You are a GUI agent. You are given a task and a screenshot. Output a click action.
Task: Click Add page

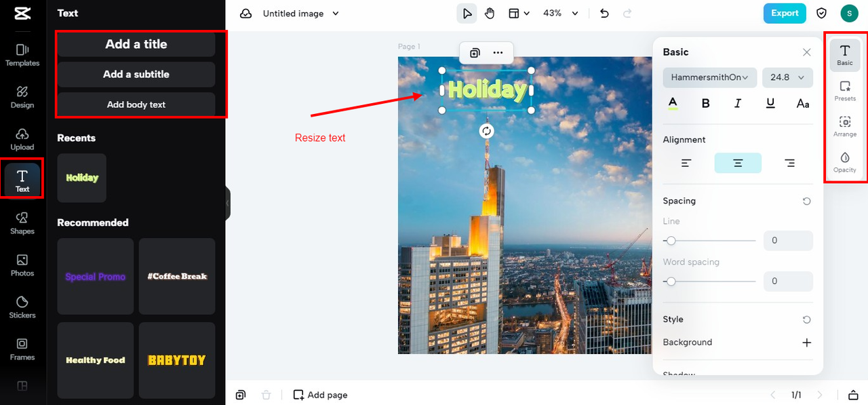pyautogui.click(x=320, y=395)
